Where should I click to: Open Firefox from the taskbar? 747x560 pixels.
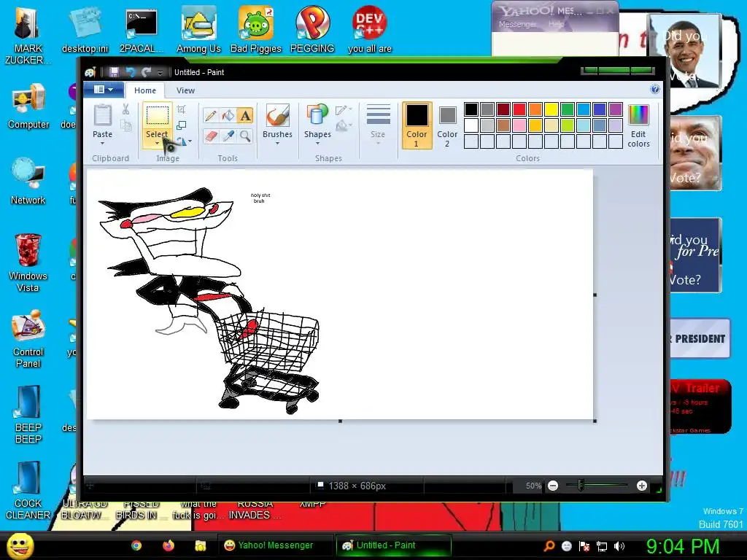point(169,545)
